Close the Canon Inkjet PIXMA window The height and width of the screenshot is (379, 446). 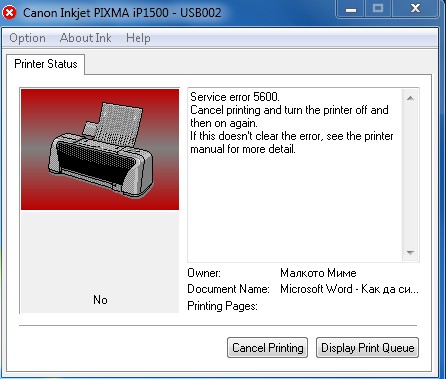tap(415, 9)
